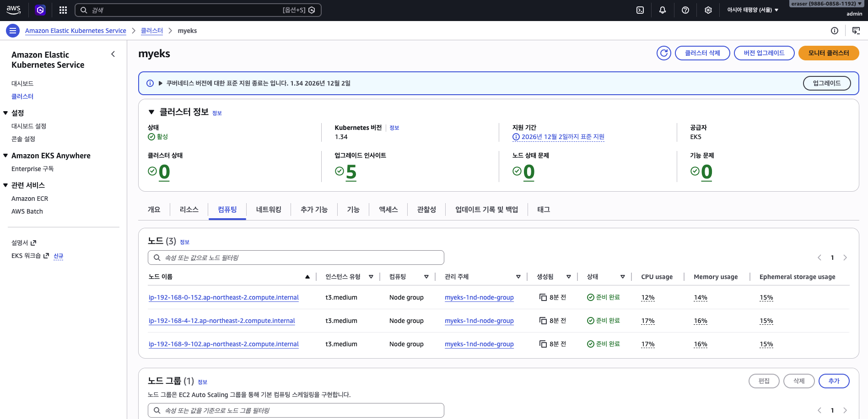The width and height of the screenshot is (868, 419).
Task: Open the AWS services grid menu
Action: [63, 10]
